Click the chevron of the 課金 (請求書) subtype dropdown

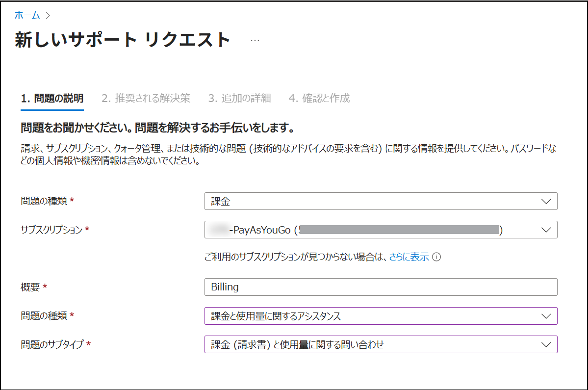point(546,344)
